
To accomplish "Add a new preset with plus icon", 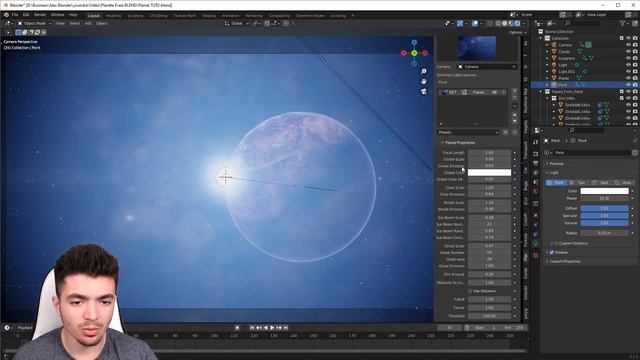I will click(x=505, y=132).
